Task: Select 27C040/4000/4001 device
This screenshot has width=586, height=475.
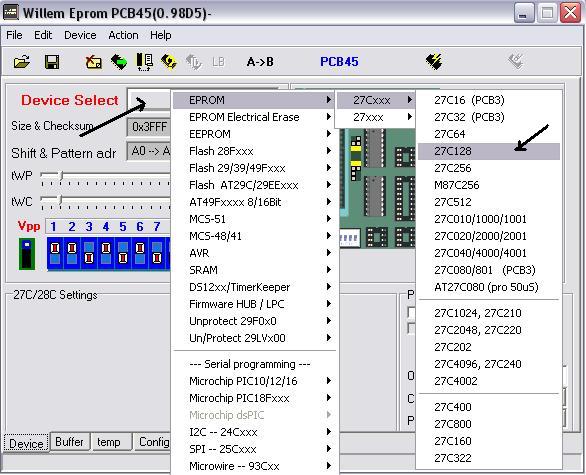Action: click(x=488, y=253)
